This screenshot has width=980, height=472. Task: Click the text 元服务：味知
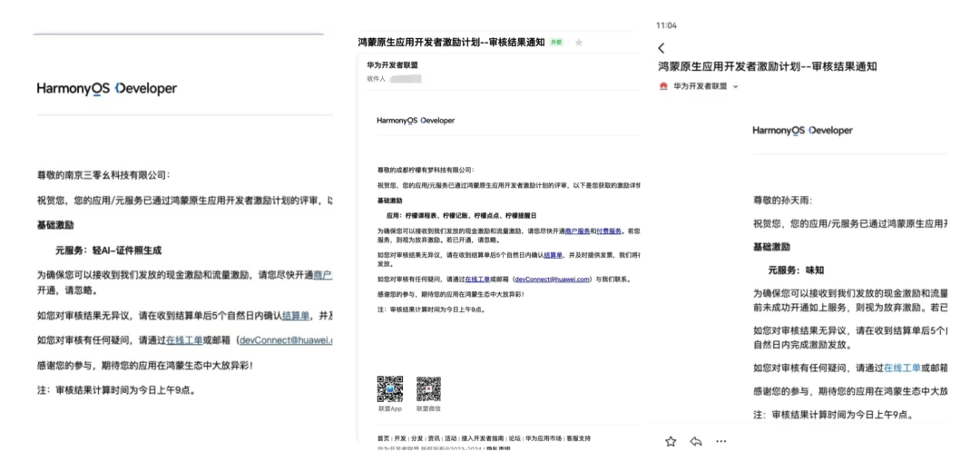(x=797, y=270)
